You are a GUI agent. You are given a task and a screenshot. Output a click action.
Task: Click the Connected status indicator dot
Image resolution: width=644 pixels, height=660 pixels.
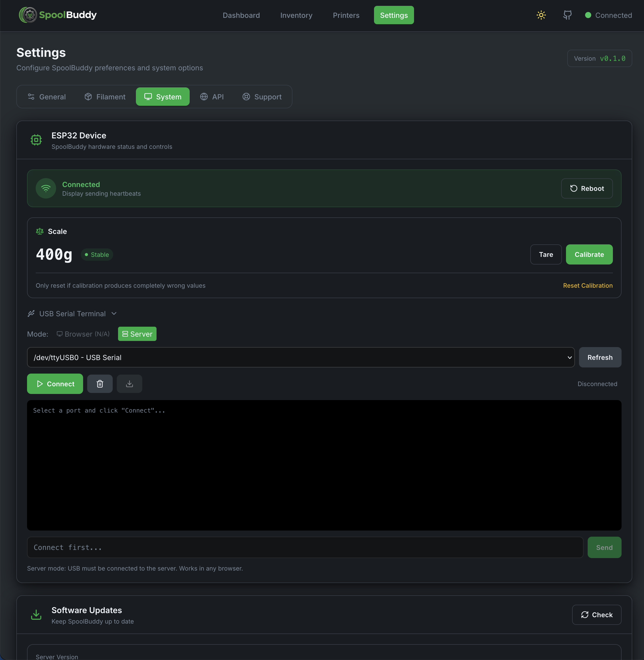(588, 15)
